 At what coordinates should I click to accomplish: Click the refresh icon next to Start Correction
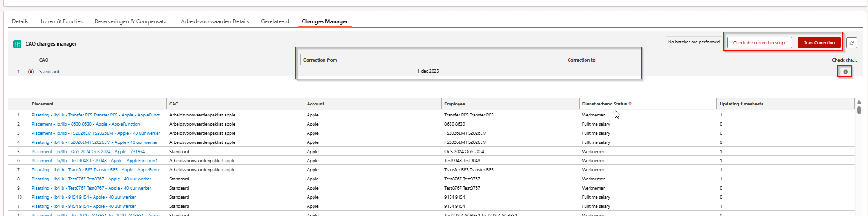[852, 43]
